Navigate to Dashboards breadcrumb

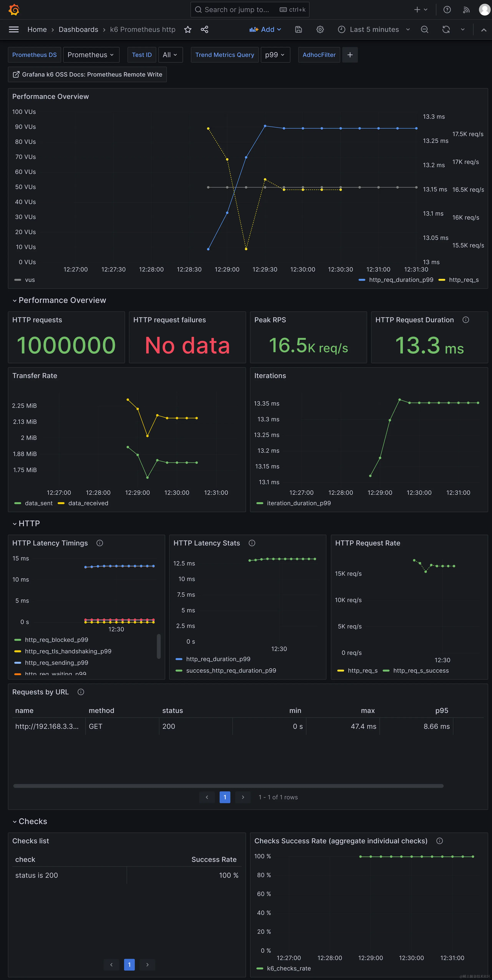point(78,29)
